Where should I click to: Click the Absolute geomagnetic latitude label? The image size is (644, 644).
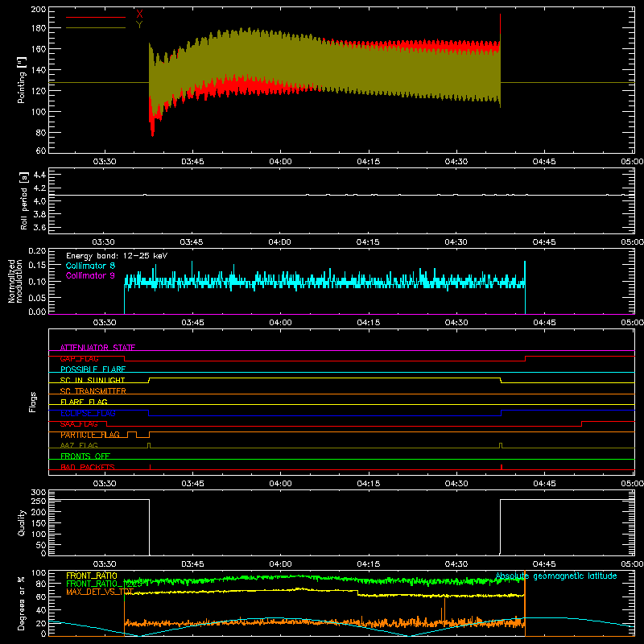click(556, 576)
